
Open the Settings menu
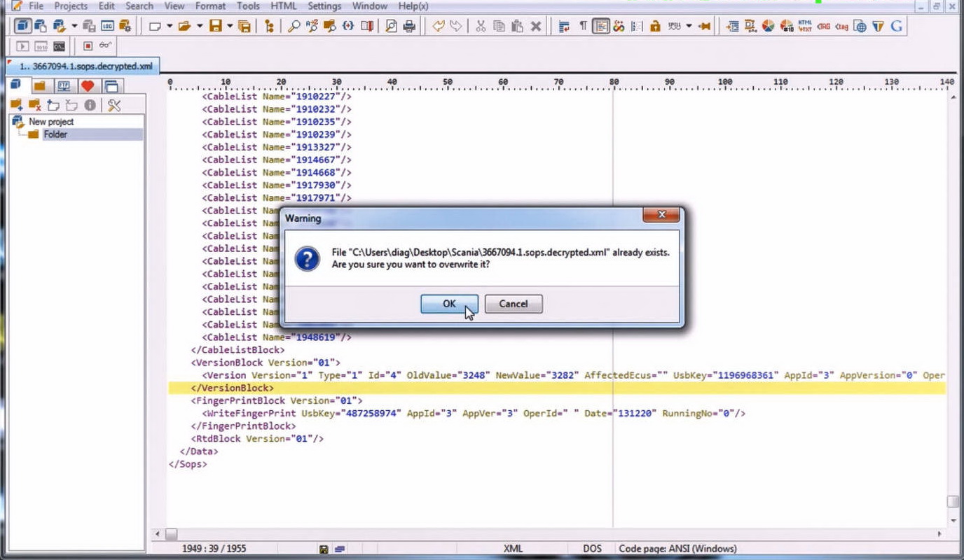click(x=324, y=6)
